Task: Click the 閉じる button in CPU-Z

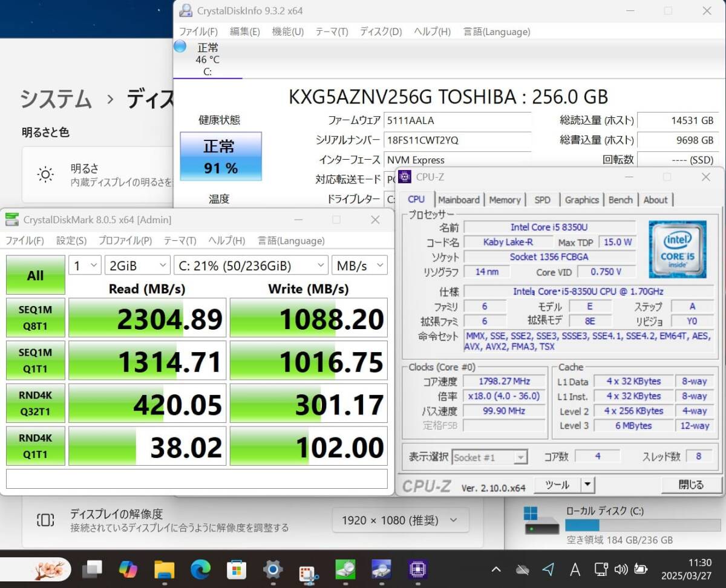Action: (690, 484)
